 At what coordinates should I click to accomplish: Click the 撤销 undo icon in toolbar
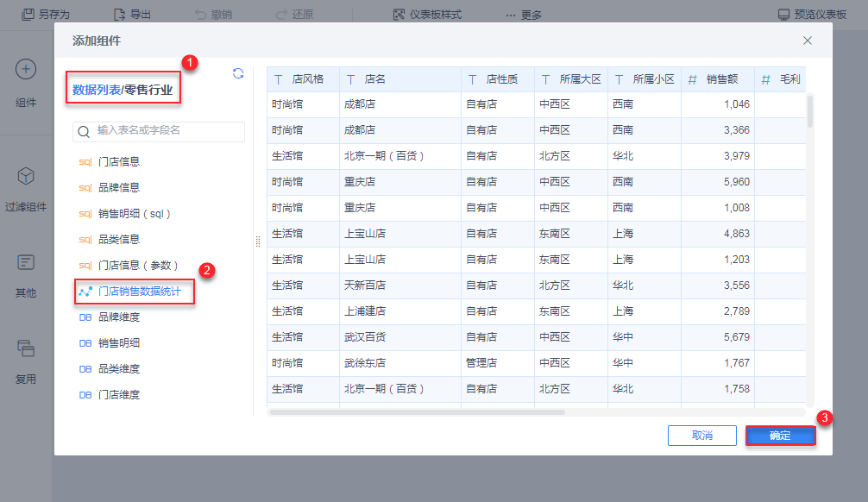click(x=200, y=15)
